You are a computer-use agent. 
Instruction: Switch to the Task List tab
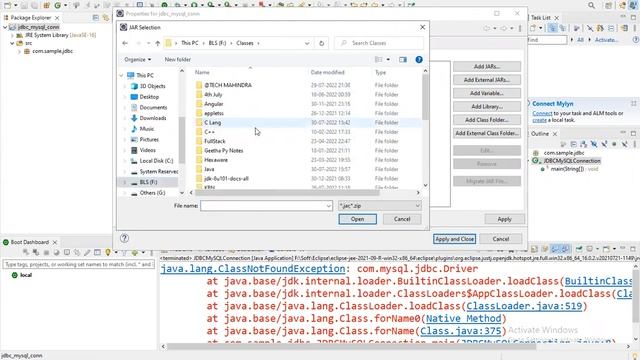[x=540, y=18]
